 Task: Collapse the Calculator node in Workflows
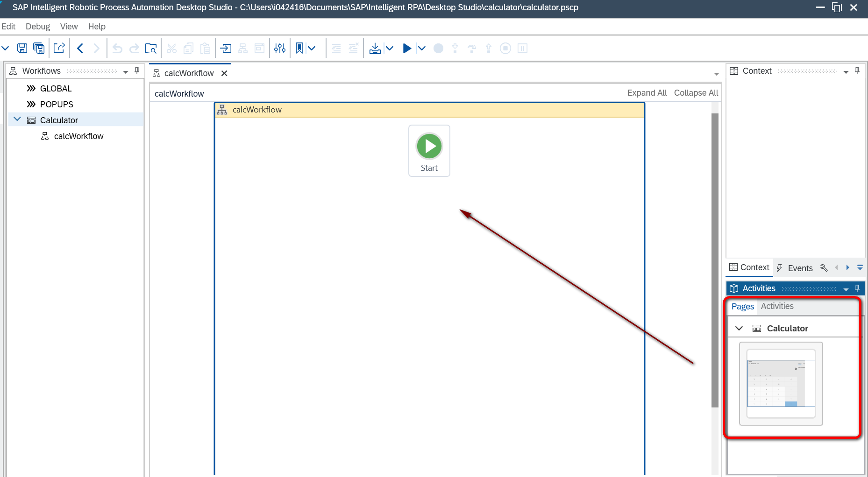tap(17, 119)
